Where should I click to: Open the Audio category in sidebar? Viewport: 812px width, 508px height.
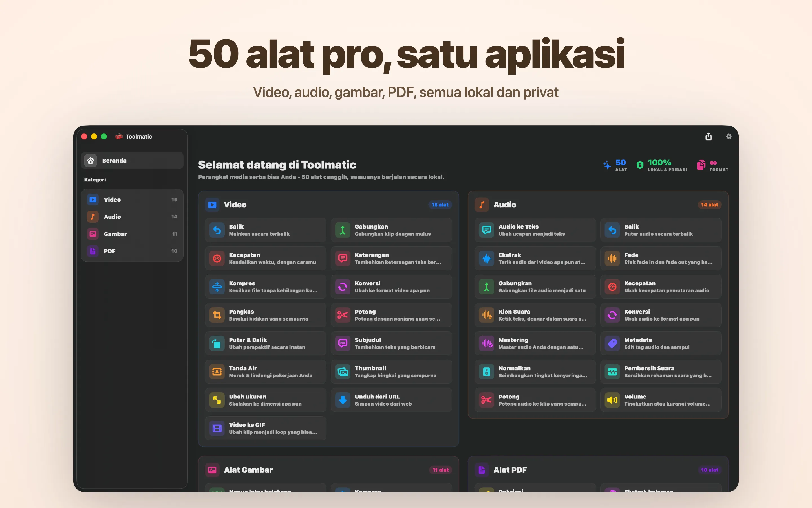132,217
